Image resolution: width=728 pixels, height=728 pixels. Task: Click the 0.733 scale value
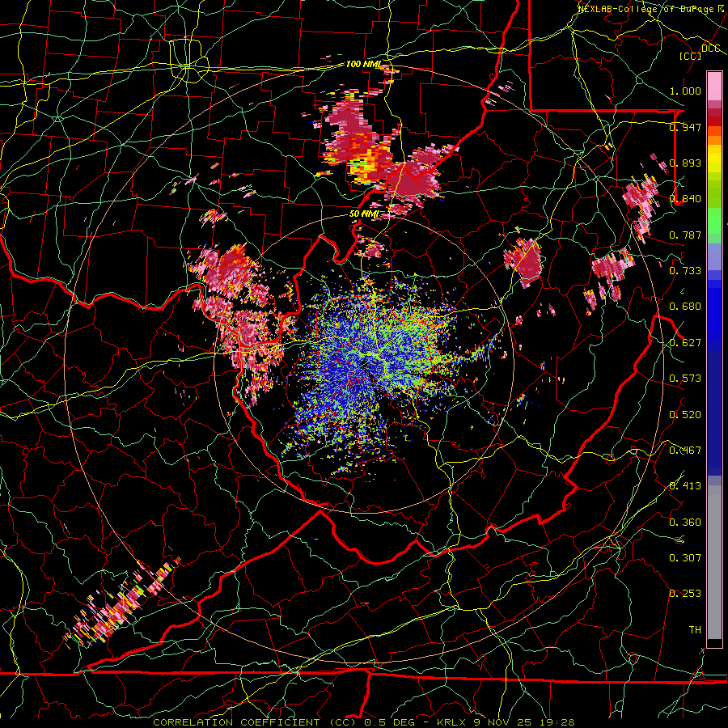click(685, 271)
